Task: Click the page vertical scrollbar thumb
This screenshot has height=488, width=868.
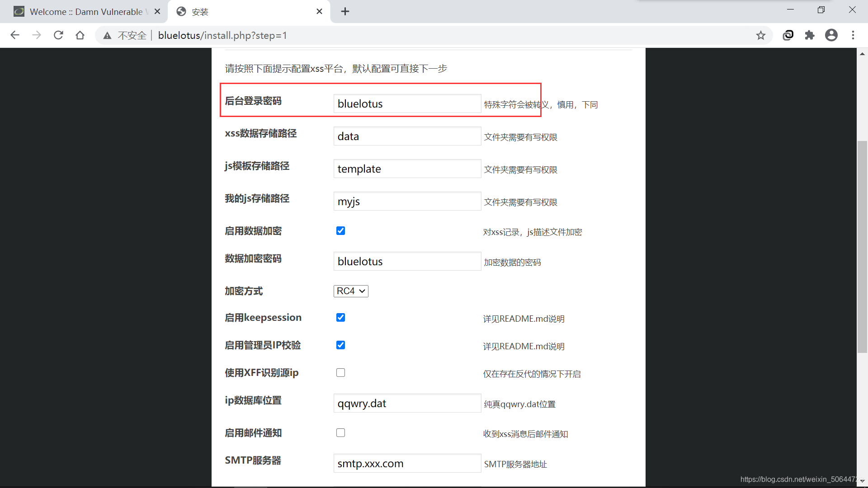Action: (862, 246)
